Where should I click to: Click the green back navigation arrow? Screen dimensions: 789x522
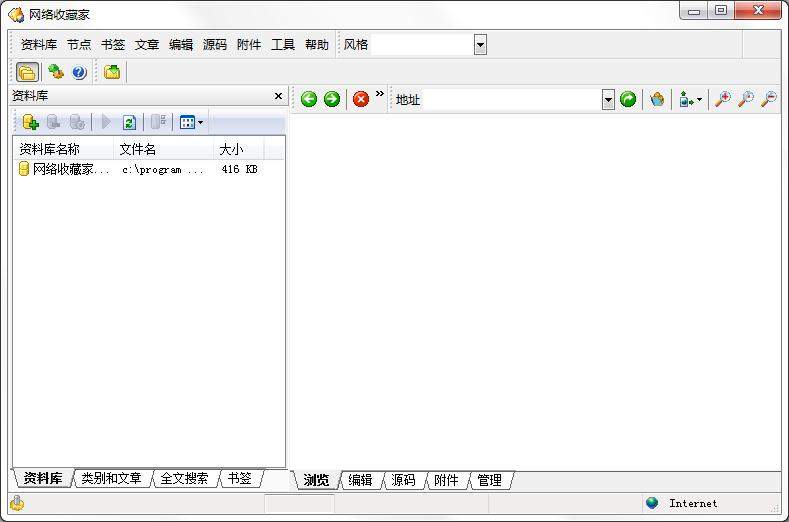tap(309, 99)
